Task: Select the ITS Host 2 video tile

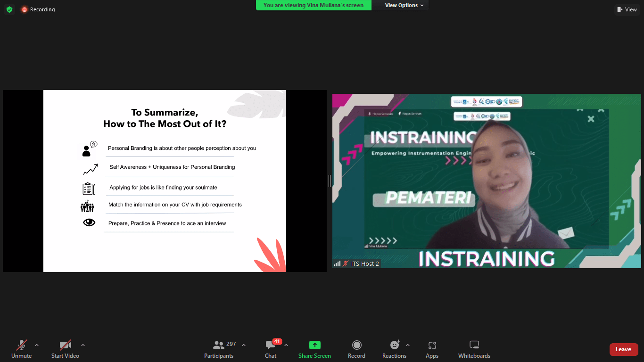Action: 487,181
